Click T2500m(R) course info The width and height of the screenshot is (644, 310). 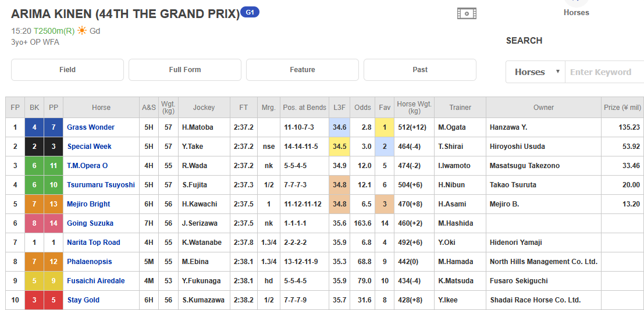pyautogui.click(x=54, y=31)
